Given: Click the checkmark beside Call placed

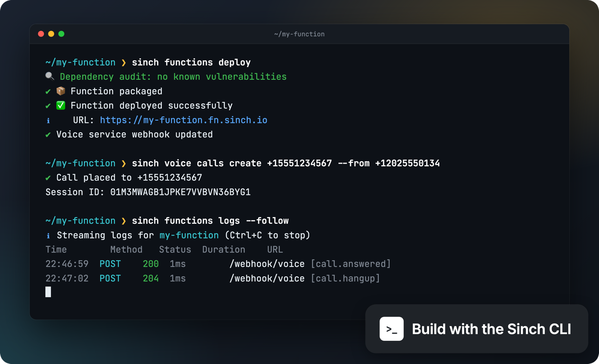Looking at the screenshot, I should pyautogui.click(x=48, y=178).
